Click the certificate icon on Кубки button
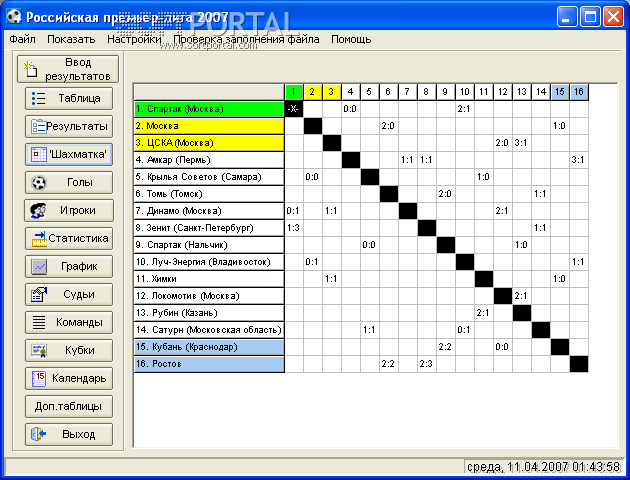 pyautogui.click(x=39, y=351)
